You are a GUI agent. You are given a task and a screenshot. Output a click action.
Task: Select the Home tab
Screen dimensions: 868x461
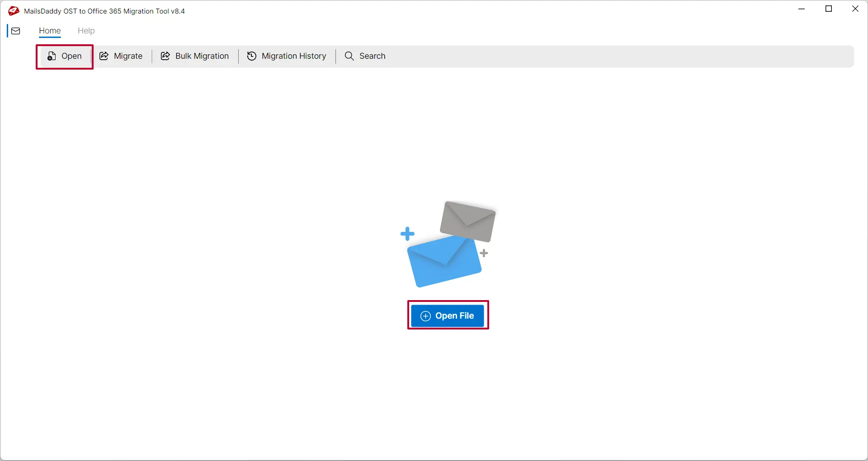coord(50,31)
